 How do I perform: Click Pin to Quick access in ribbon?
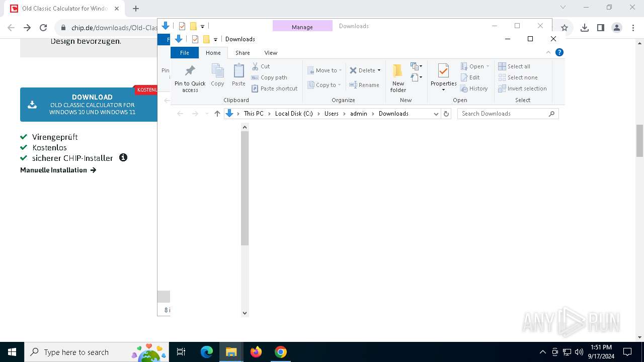pos(190,78)
